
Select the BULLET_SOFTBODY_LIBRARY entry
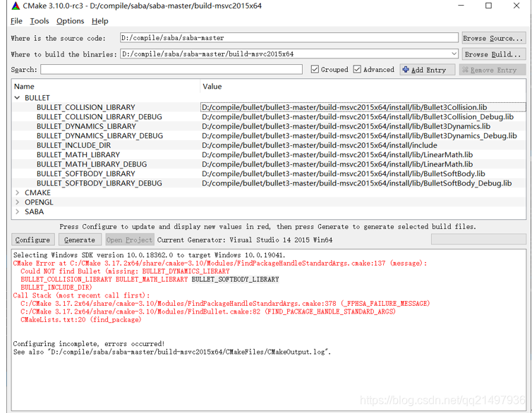(x=86, y=173)
